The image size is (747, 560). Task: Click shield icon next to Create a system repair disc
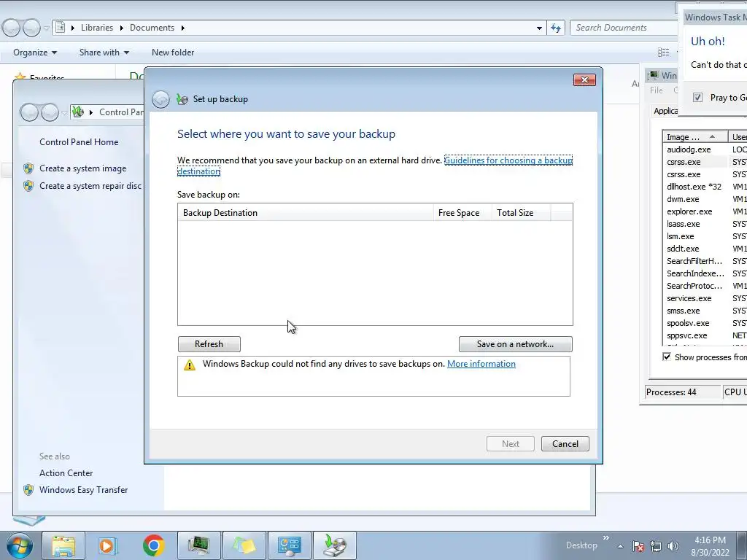point(28,186)
